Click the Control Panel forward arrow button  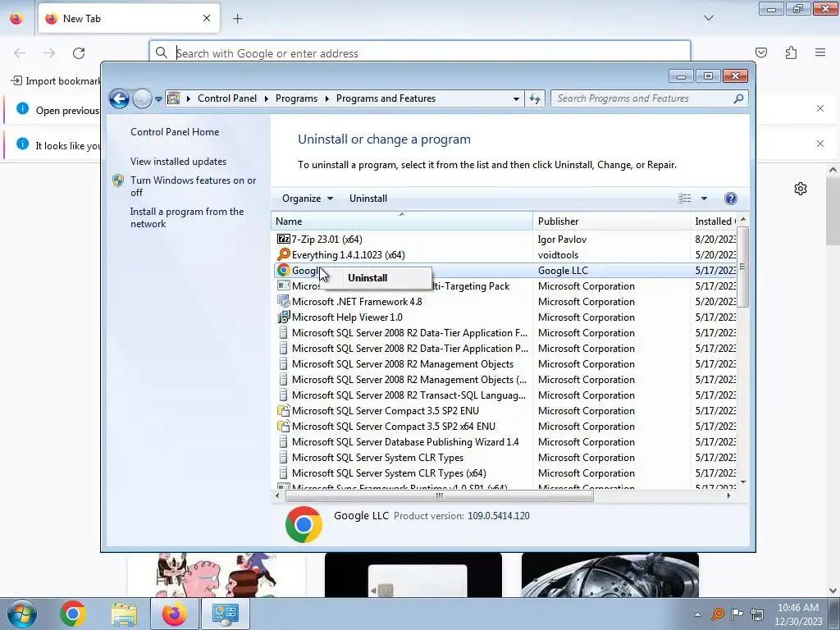[142, 98]
